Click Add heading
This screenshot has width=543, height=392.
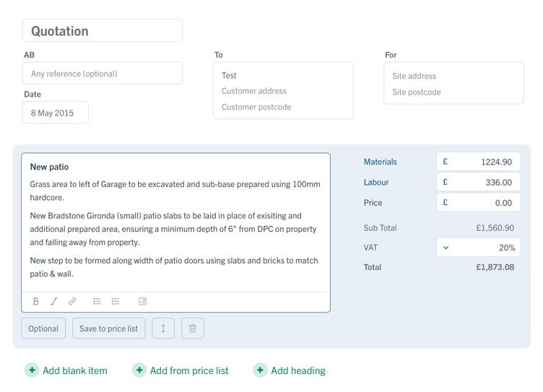(x=290, y=370)
